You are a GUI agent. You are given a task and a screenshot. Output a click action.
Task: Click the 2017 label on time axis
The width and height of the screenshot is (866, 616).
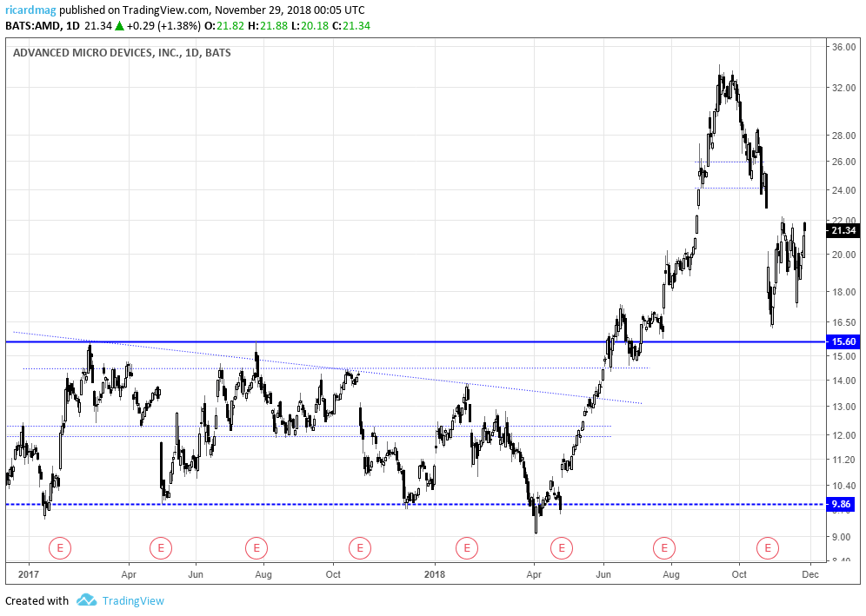click(x=28, y=574)
